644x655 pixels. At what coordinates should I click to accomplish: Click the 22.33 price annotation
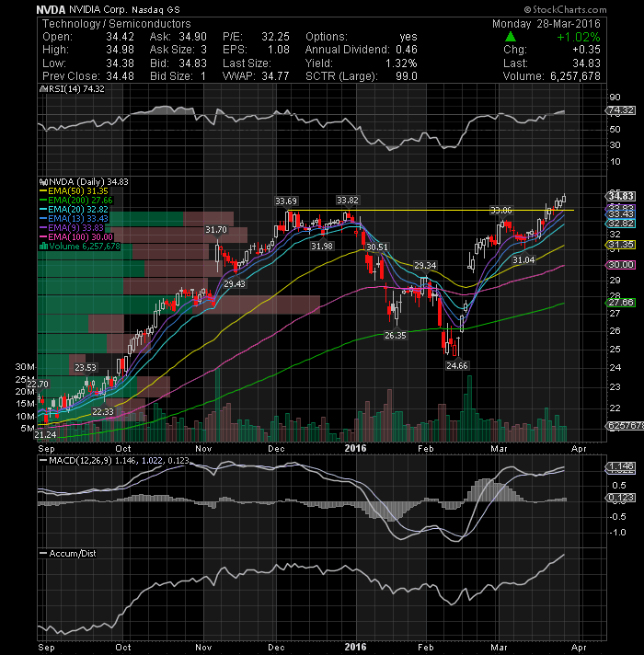point(103,411)
